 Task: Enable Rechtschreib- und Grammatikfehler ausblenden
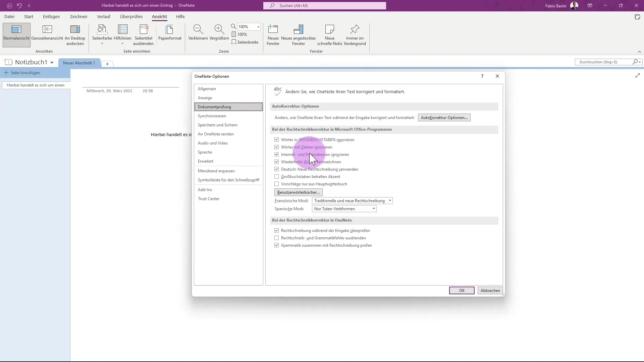pos(276,238)
